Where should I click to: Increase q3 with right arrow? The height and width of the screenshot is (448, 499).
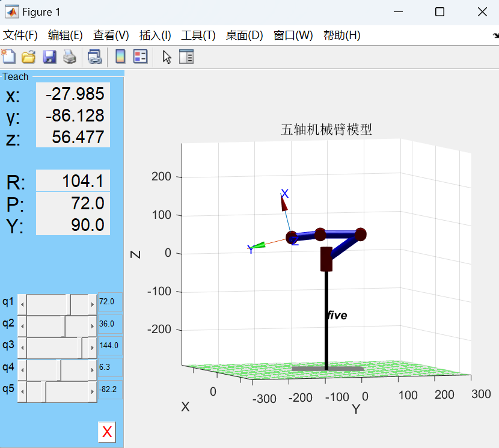click(x=93, y=348)
